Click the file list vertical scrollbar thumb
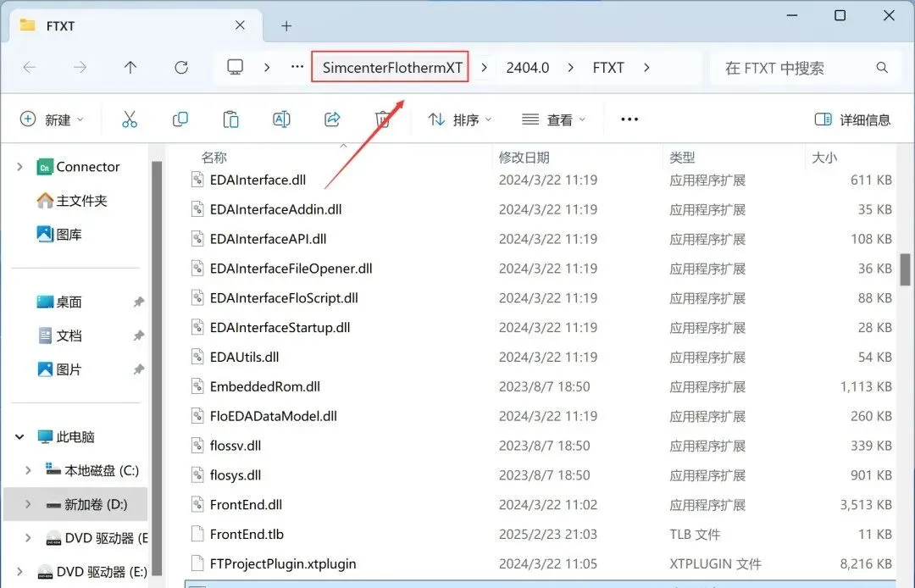 pyautogui.click(x=905, y=269)
